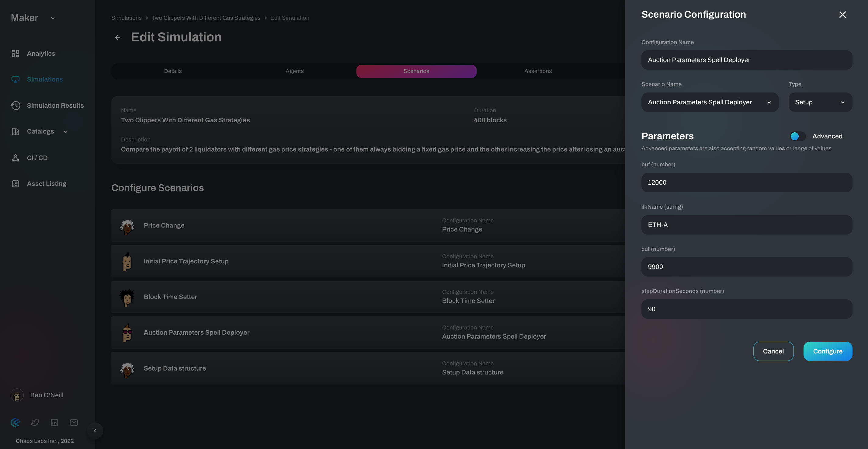Screen dimensions: 868x449
Task: Expand the Catalogs menu chevron
Action: [x=66, y=132]
